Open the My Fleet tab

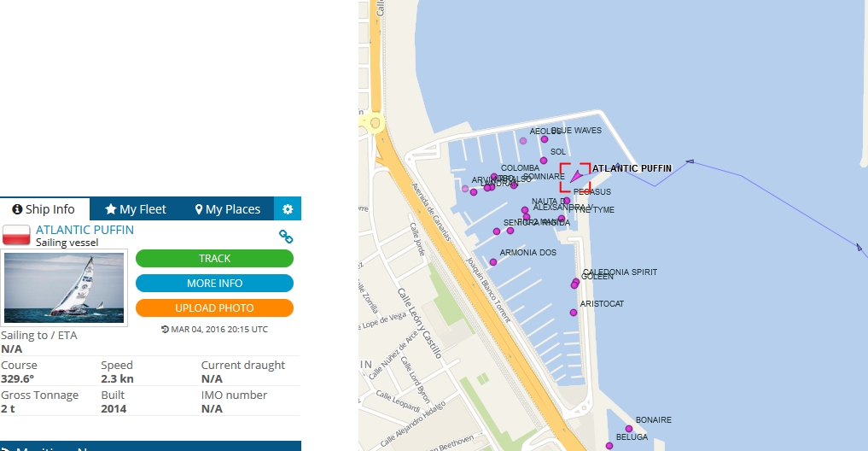point(136,209)
